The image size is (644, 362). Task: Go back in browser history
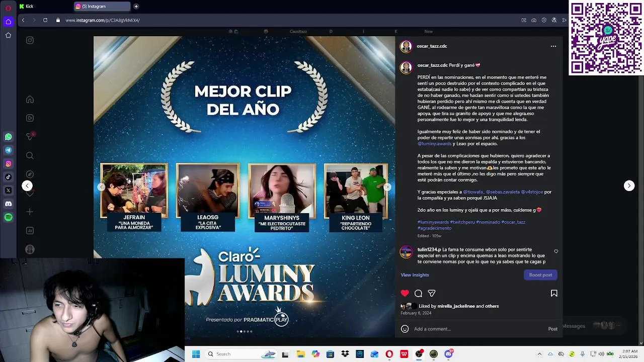[x=23, y=20]
